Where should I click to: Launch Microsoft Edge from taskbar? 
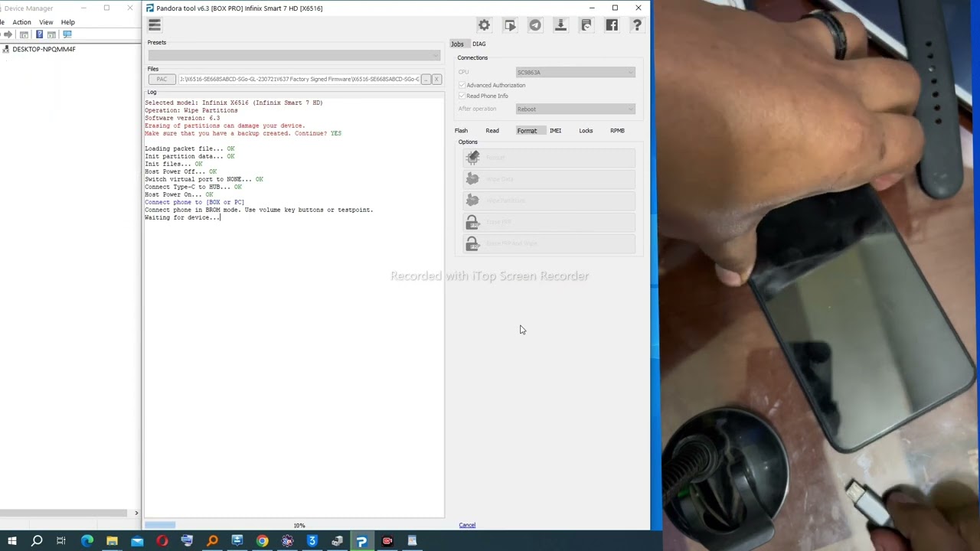point(87,541)
